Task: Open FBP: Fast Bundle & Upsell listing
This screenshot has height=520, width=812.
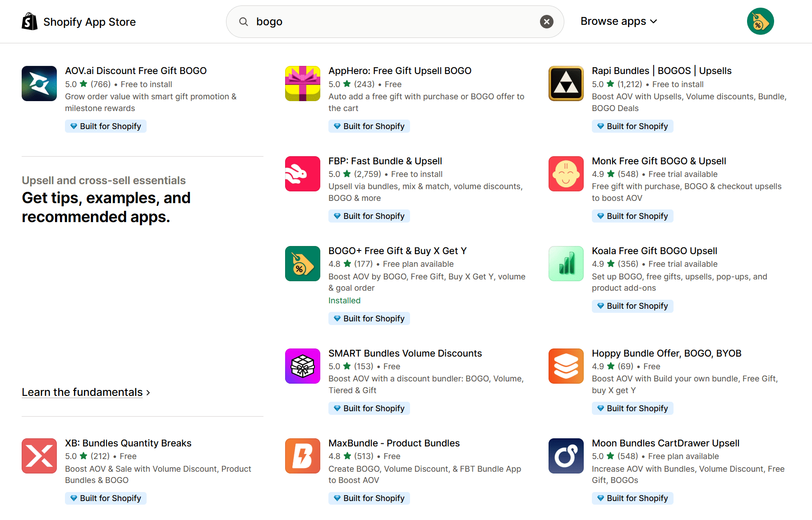Action: (x=385, y=161)
